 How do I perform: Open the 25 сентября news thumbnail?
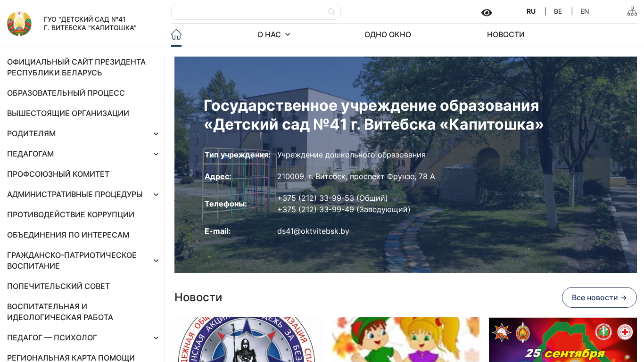tap(563, 339)
